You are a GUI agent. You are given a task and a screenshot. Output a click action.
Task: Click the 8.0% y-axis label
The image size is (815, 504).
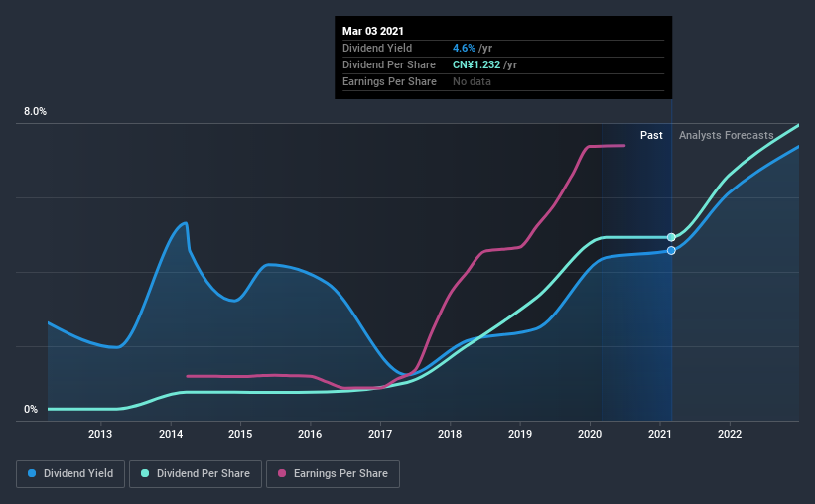(x=35, y=112)
